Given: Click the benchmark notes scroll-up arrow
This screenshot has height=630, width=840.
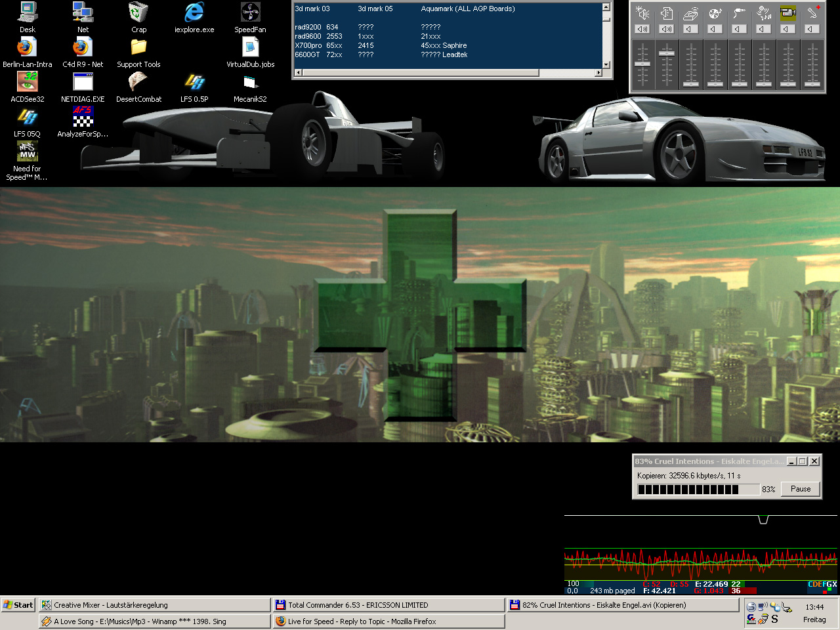Looking at the screenshot, I should (x=606, y=7).
